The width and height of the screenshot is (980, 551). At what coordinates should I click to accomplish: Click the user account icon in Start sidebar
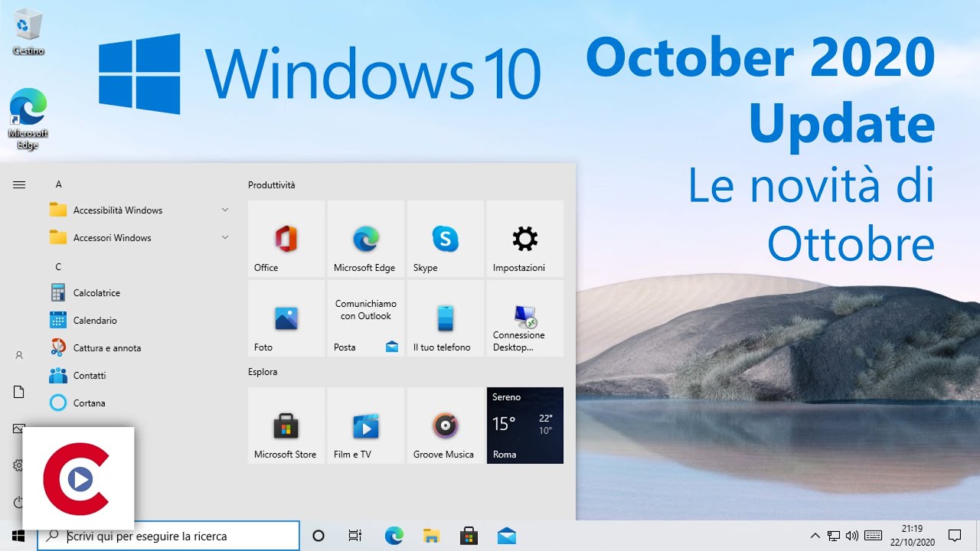pos(19,355)
